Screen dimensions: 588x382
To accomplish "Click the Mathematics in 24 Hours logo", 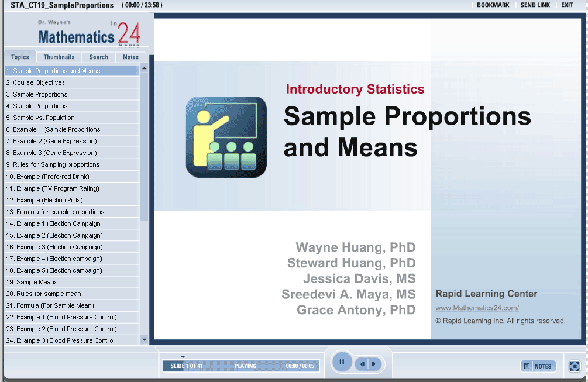I will click(x=88, y=35).
